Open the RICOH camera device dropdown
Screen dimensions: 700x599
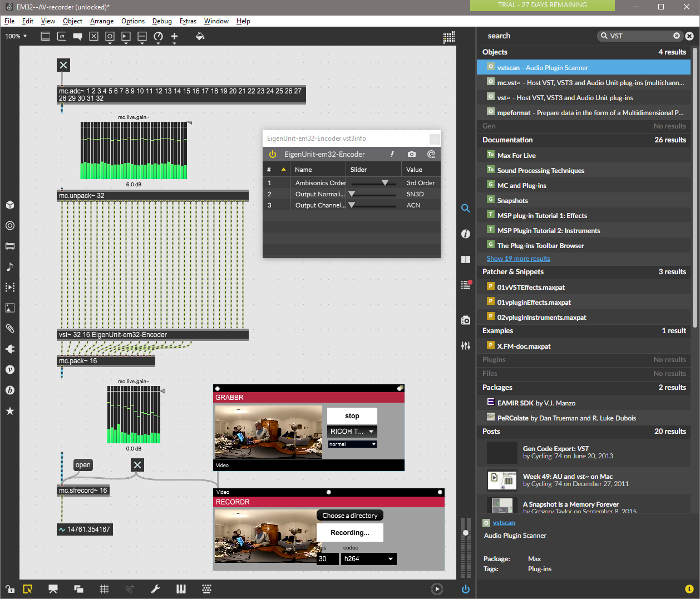pos(352,431)
